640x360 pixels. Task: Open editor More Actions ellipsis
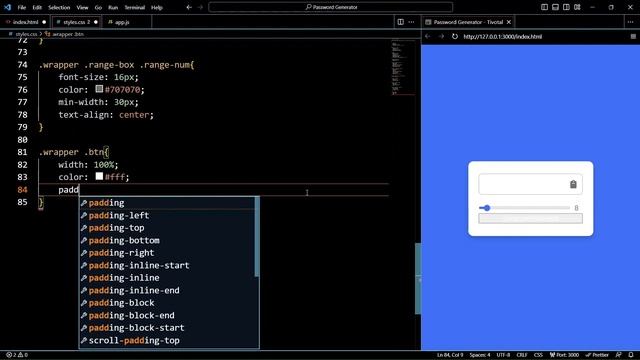coord(411,22)
